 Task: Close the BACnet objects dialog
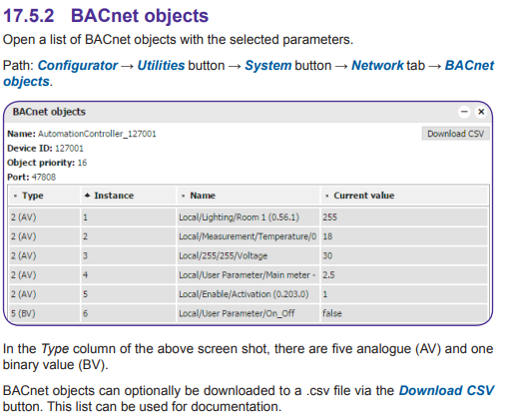pyautogui.click(x=481, y=112)
